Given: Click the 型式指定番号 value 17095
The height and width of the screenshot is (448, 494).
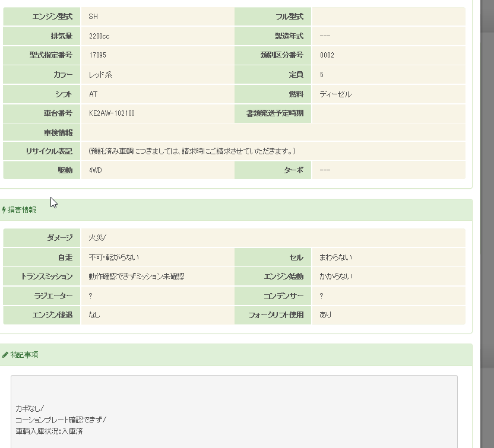Looking at the screenshot, I should click(97, 55).
